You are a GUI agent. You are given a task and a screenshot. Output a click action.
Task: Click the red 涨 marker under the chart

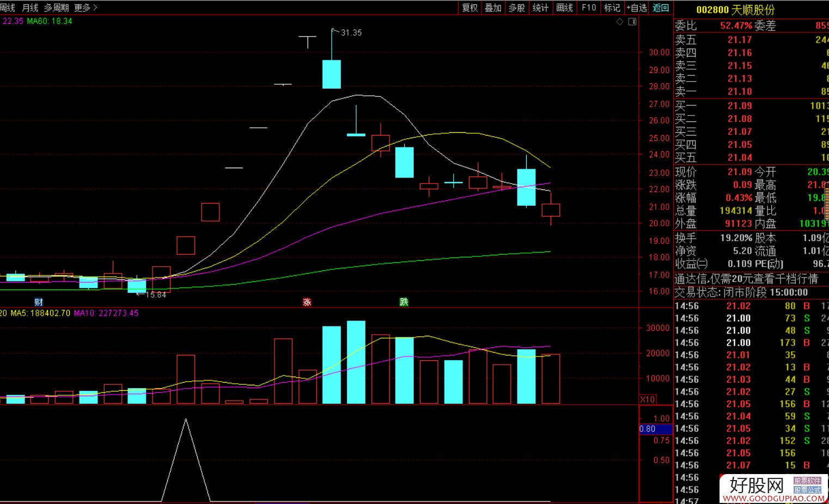click(307, 302)
